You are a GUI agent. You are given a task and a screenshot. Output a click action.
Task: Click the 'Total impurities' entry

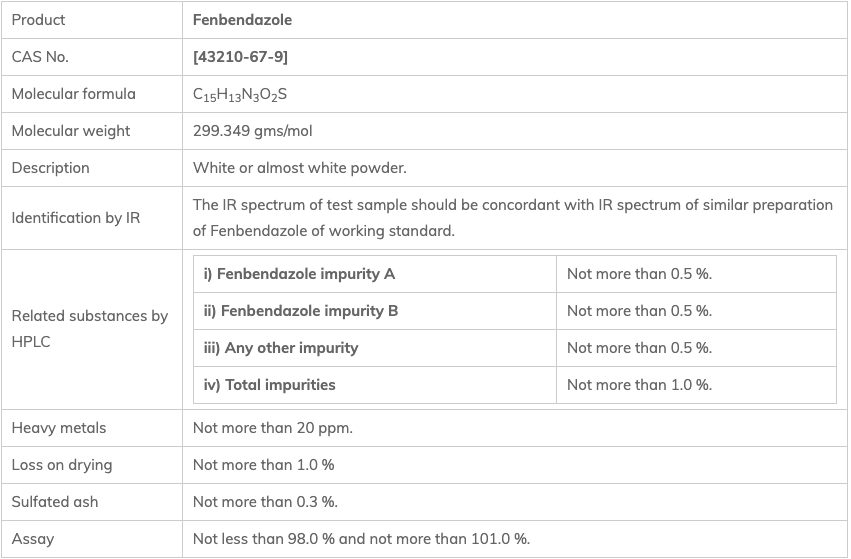pos(269,384)
